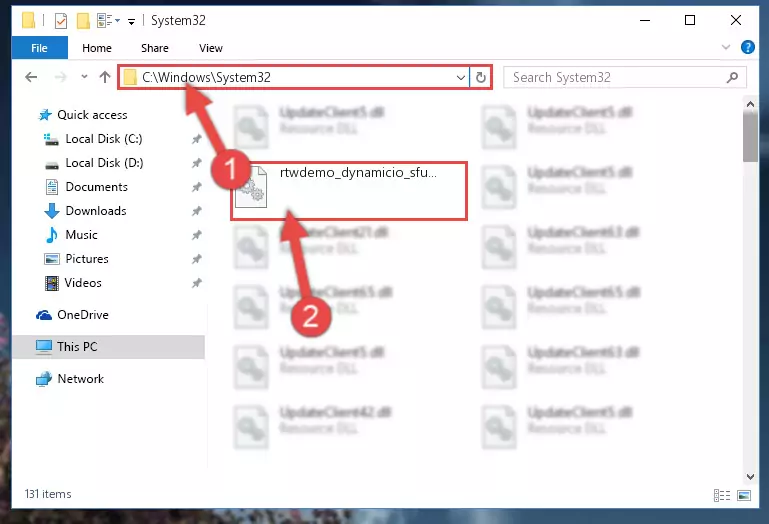The image size is (769, 524).
Task: Go up one folder level
Action: [x=104, y=77]
